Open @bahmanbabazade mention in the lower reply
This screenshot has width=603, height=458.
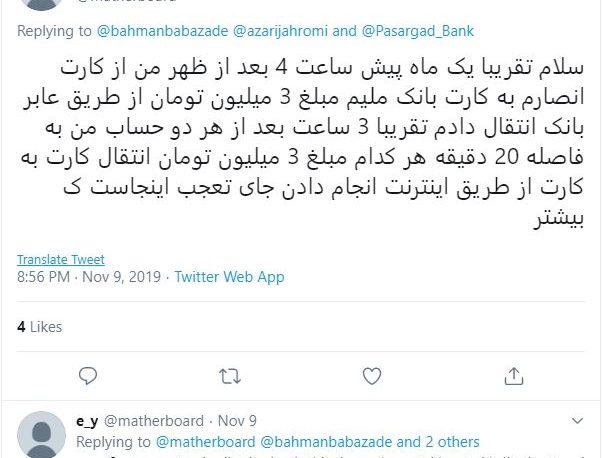(326, 442)
